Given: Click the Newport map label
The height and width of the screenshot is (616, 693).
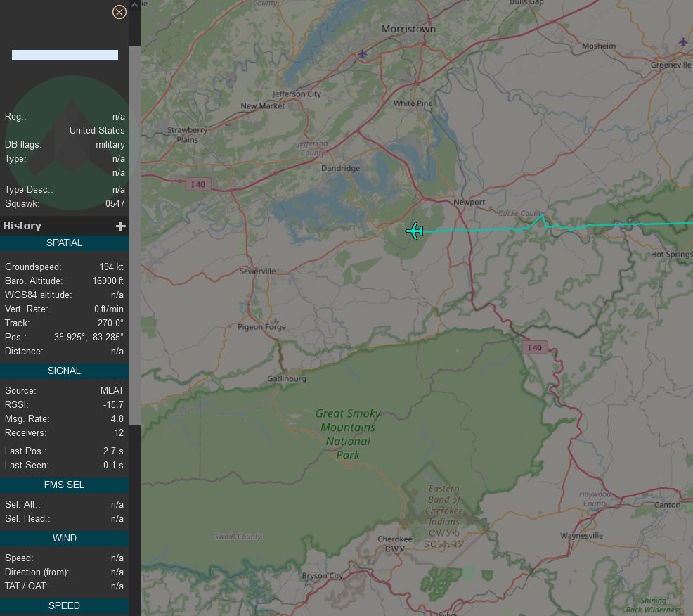Looking at the screenshot, I should pos(469,202).
